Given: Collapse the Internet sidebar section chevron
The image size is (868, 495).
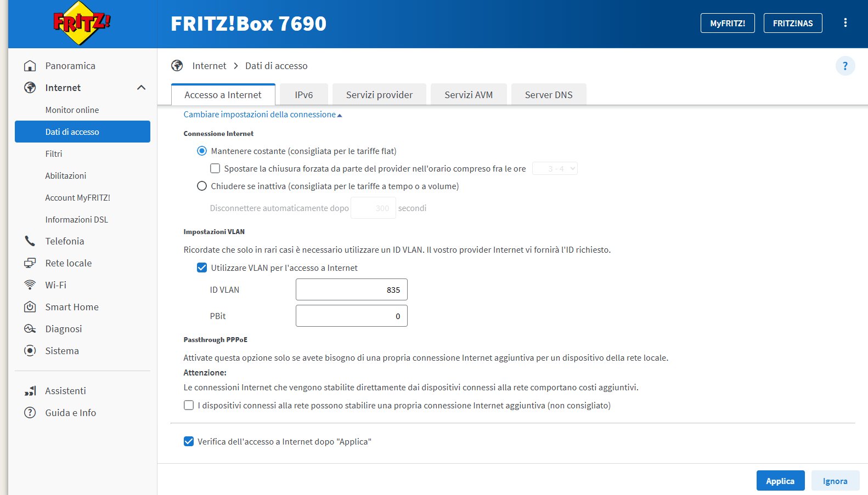Looking at the screenshot, I should coord(141,88).
